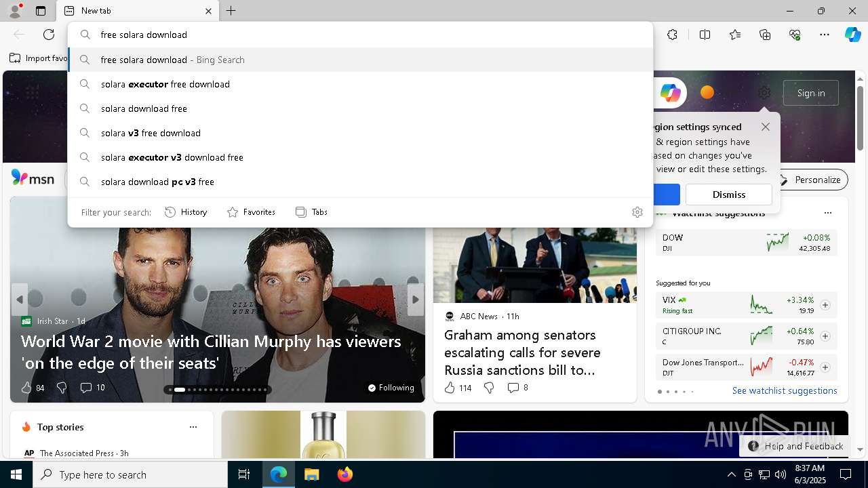Dismiss the region settings notification
The image size is (868, 488).
pyautogui.click(x=729, y=195)
